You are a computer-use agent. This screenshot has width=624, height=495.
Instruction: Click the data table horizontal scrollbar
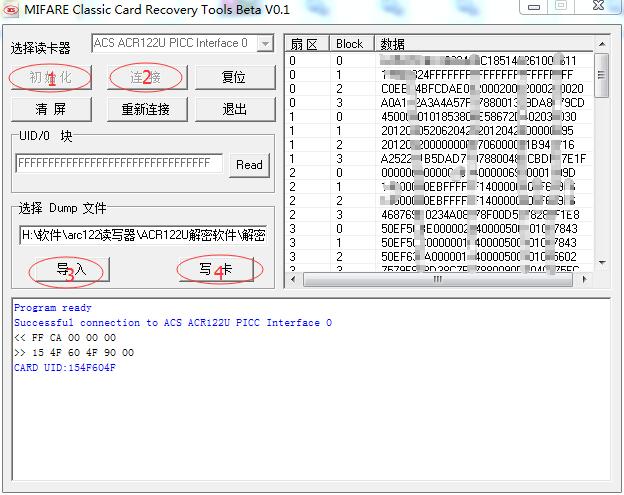click(x=440, y=279)
